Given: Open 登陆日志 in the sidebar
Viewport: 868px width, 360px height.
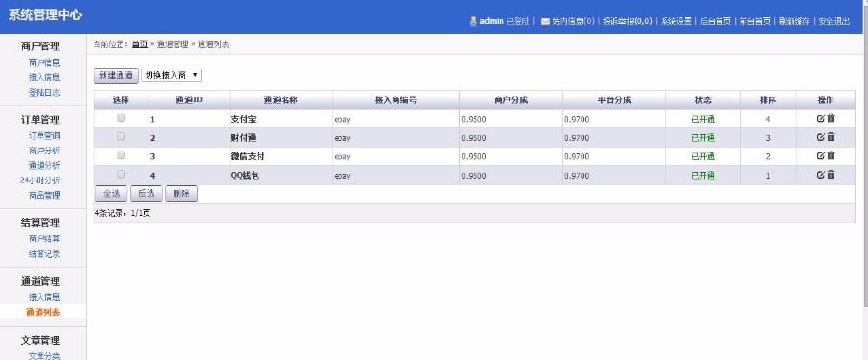Looking at the screenshot, I should point(44,93).
